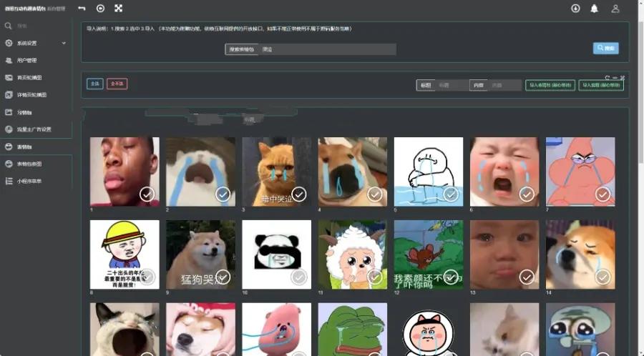The image size is (644, 356).
Task: Click the blue 搜索 button
Action: 606,49
